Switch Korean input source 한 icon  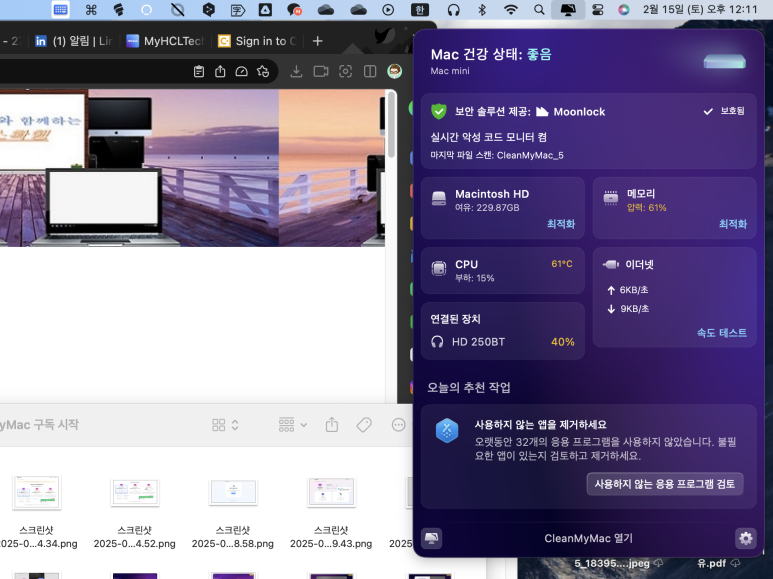pyautogui.click(x=420, y=9)
